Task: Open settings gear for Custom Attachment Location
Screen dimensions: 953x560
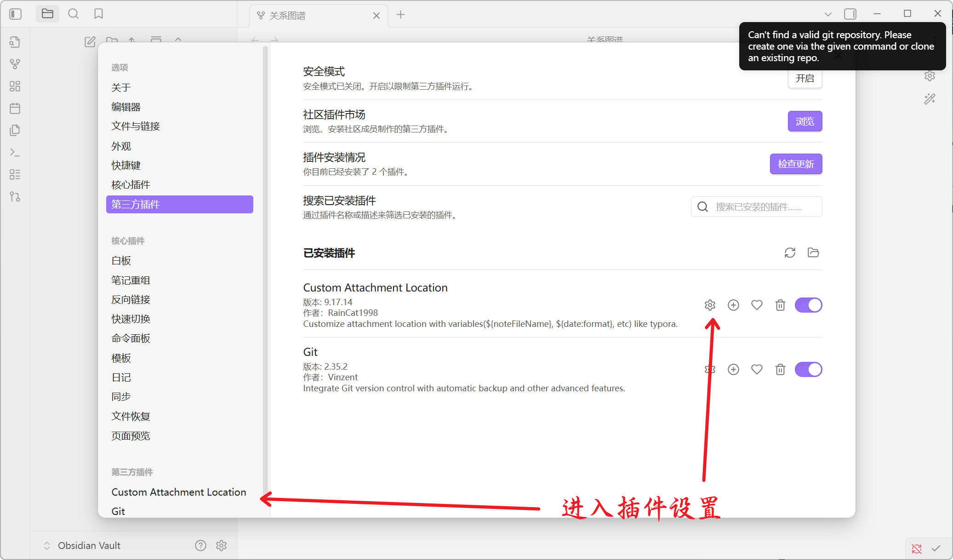Action: point(710,305)
